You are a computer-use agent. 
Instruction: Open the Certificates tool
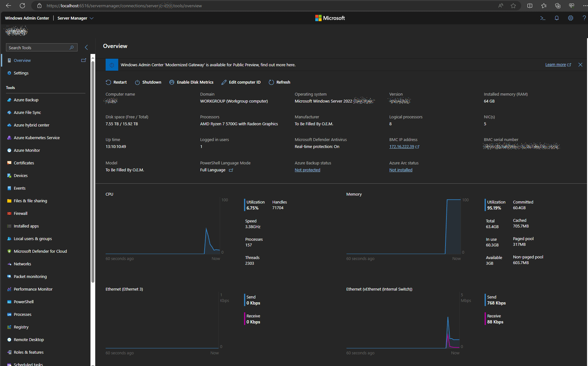click(24, 163)
